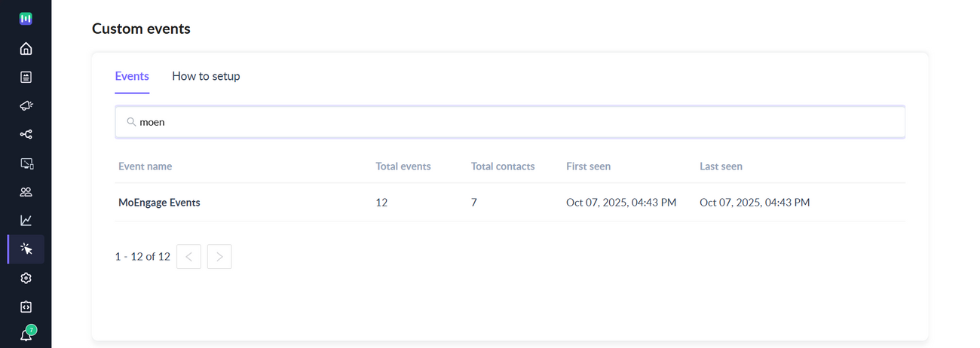
Task: Select the custom events cursor-click icon
Action: click(26, 249)
